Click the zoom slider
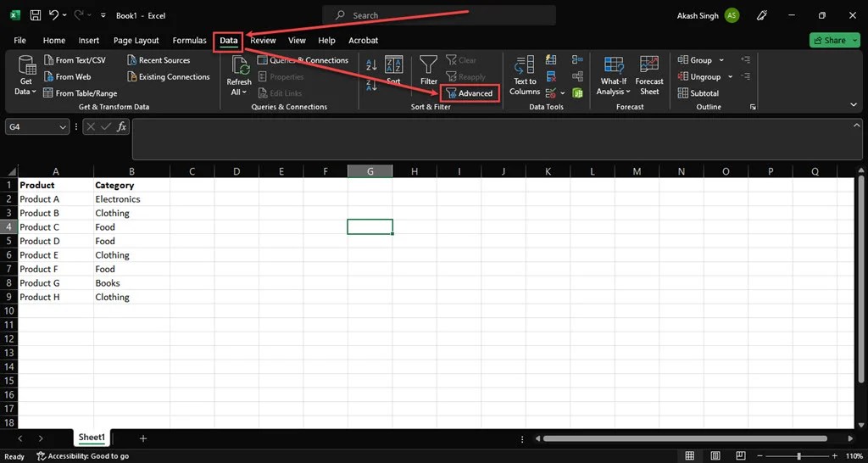868x463 pixels. point(798,456)
